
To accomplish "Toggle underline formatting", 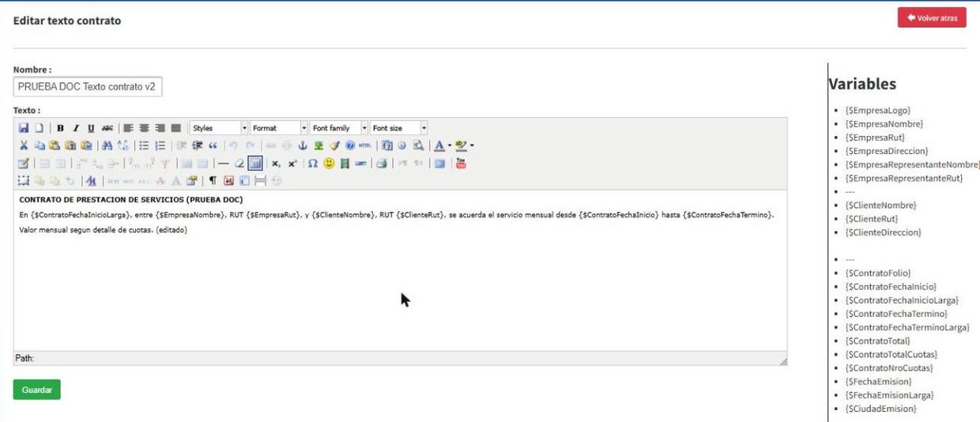I will (91, 128).
